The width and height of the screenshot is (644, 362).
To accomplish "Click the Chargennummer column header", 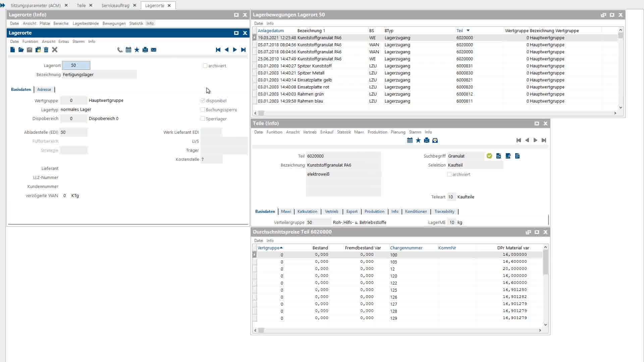I will [406, 248].
